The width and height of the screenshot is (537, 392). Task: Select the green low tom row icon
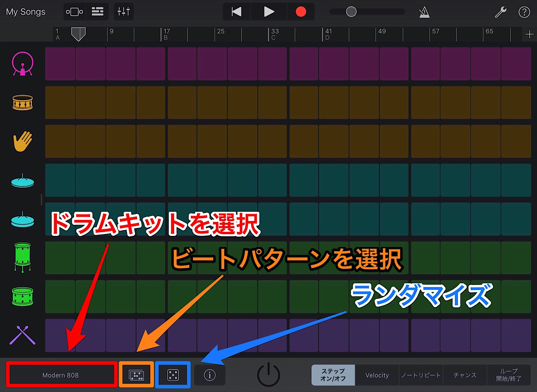tap(22, 297)
